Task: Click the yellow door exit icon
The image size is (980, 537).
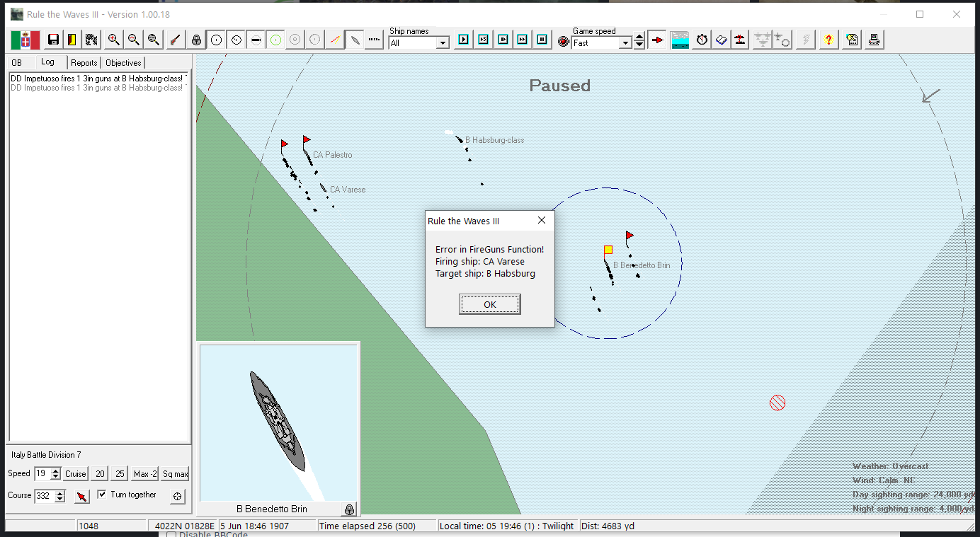Action: tap(72, 40)
